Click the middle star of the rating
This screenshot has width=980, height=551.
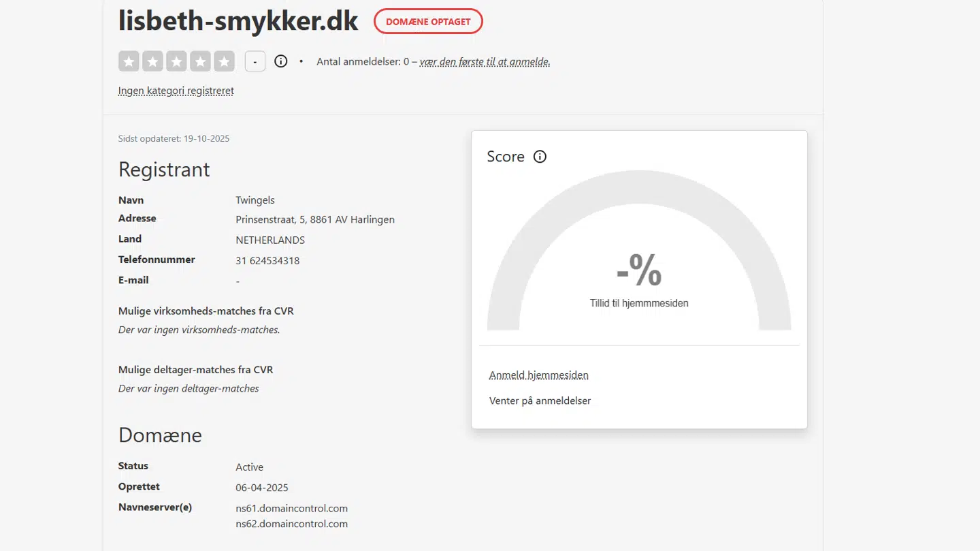tap(176, 61)
